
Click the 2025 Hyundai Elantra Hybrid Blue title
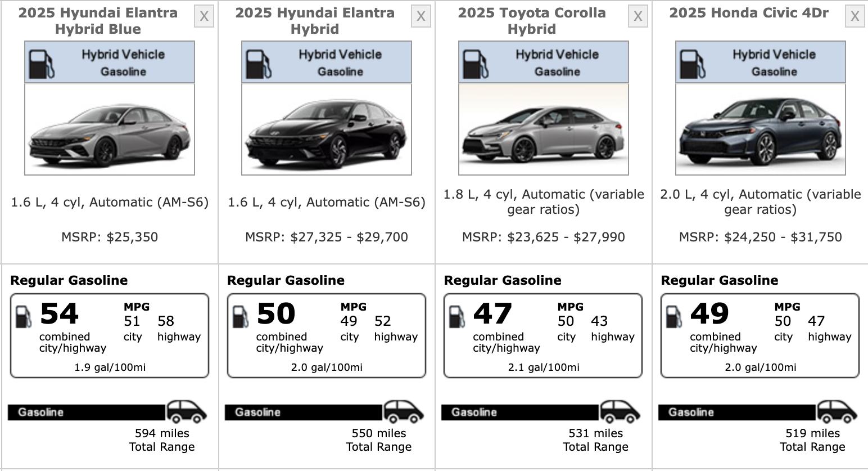tap(98, 21)
